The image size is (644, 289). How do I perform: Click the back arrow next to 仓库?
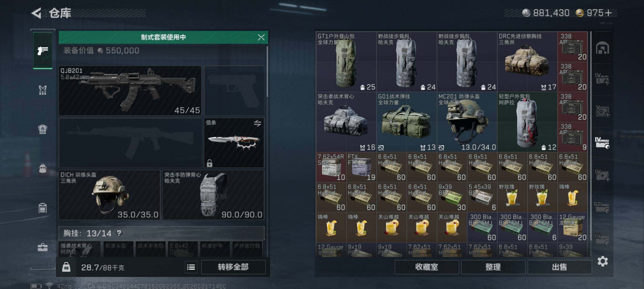click(37, 13)
